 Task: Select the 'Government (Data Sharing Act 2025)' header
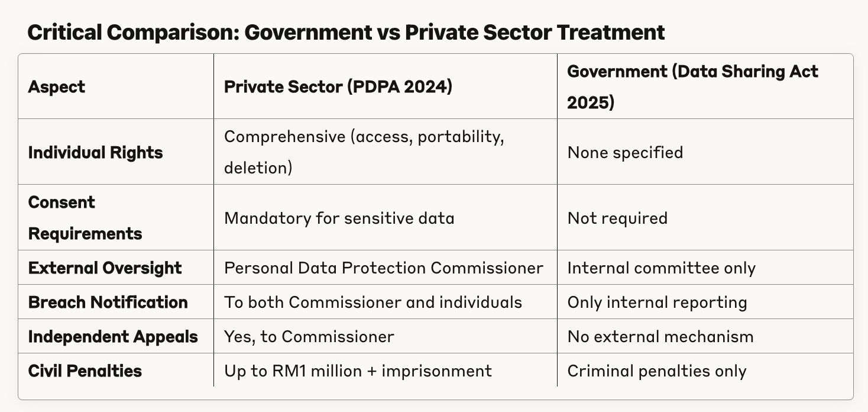[x=692, y=87]
